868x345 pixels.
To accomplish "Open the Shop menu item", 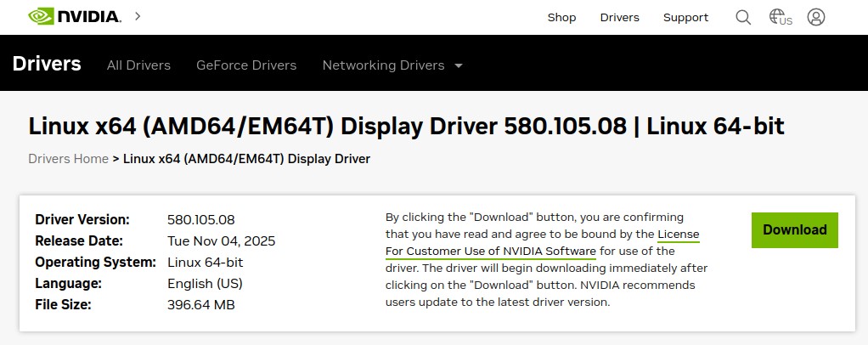I will tap(561, 17).
